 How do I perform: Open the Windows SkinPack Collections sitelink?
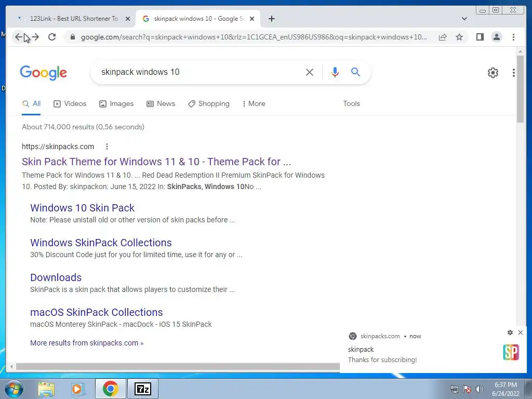(101, 243)
